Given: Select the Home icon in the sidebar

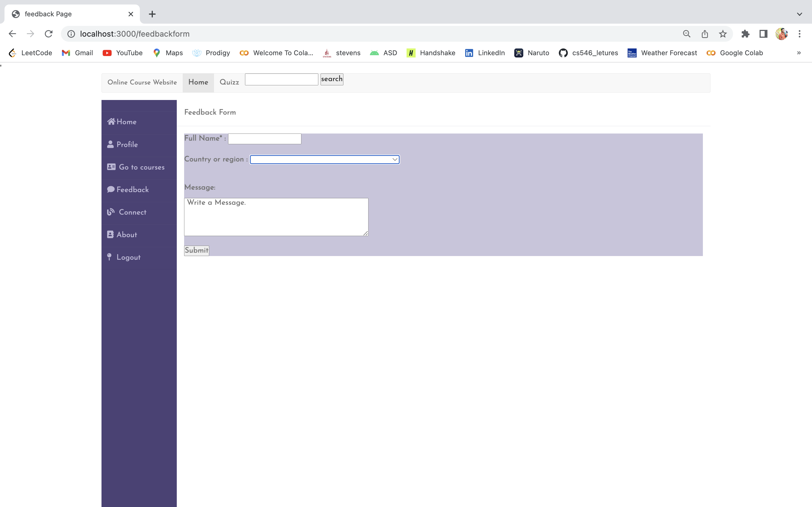Looking at the screenshot, I should (x=111, y=121).
